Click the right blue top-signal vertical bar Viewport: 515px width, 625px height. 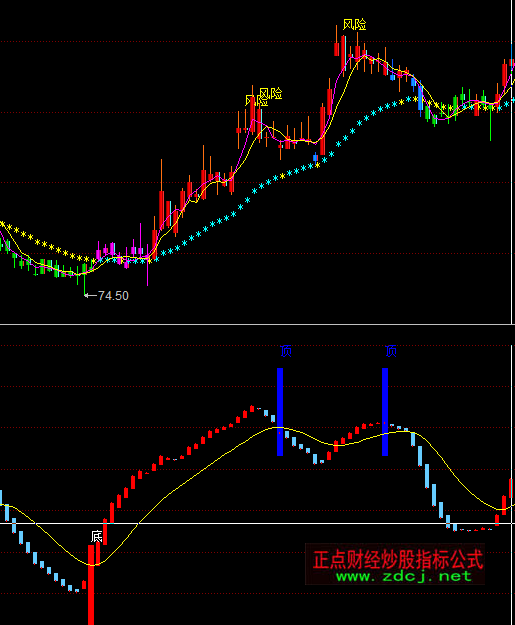385,412
